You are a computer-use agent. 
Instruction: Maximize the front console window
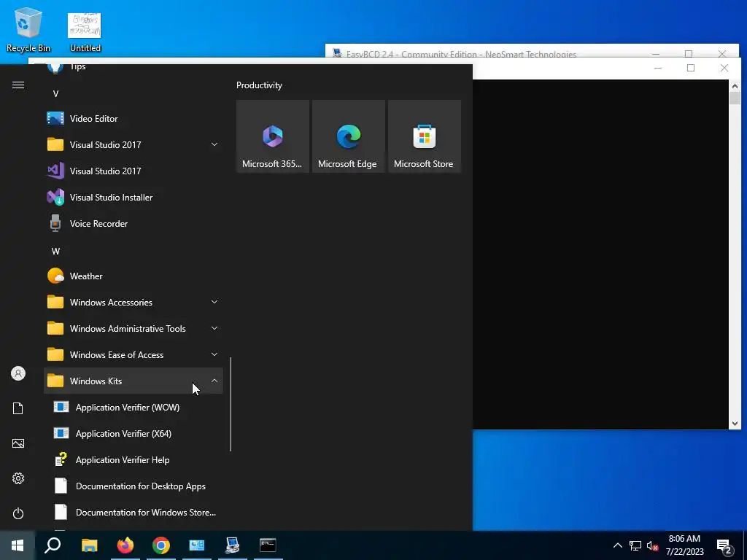[x=691, y=68]
